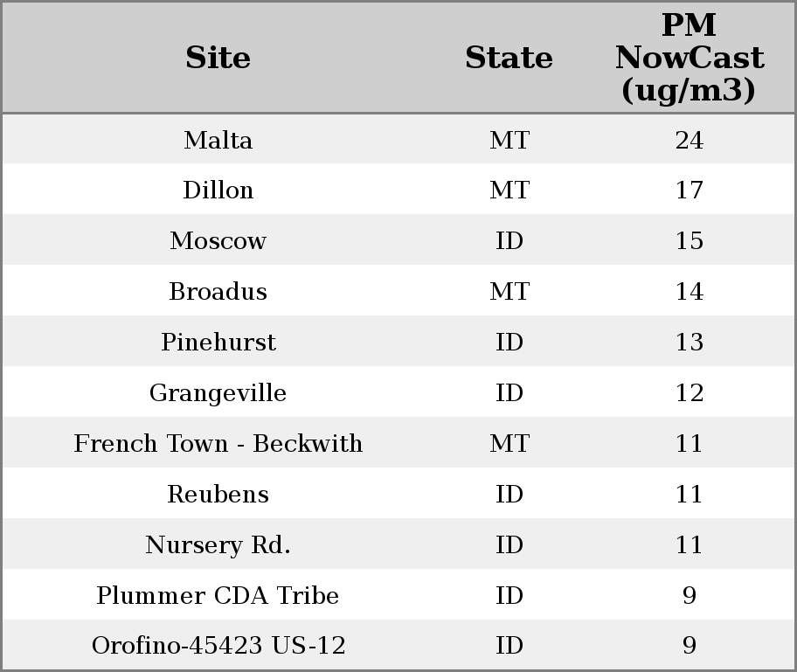Select Moscow's PM value of 15
The image size is (797, 672).
pyautogui.click(x=689, y=241)
